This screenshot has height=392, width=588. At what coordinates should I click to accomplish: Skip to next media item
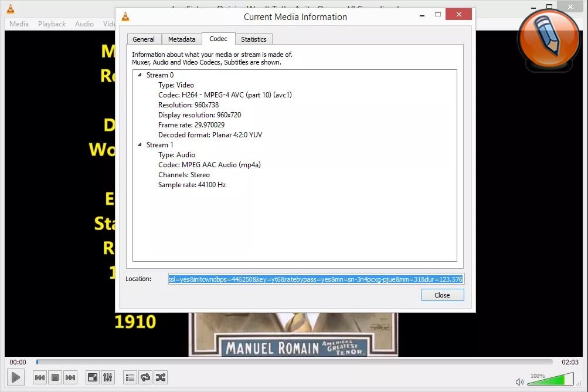tap(70, 377)
